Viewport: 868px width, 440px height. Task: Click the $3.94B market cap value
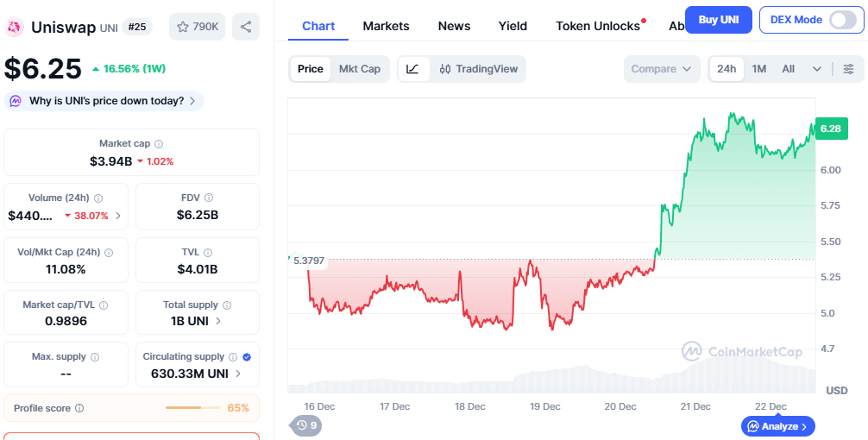pyautogui.click(x=110, y=161)
